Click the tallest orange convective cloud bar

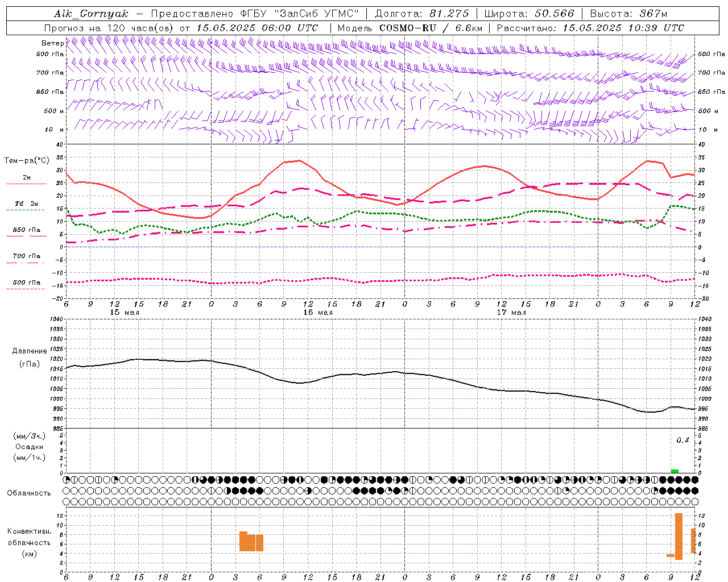[679, 537]
